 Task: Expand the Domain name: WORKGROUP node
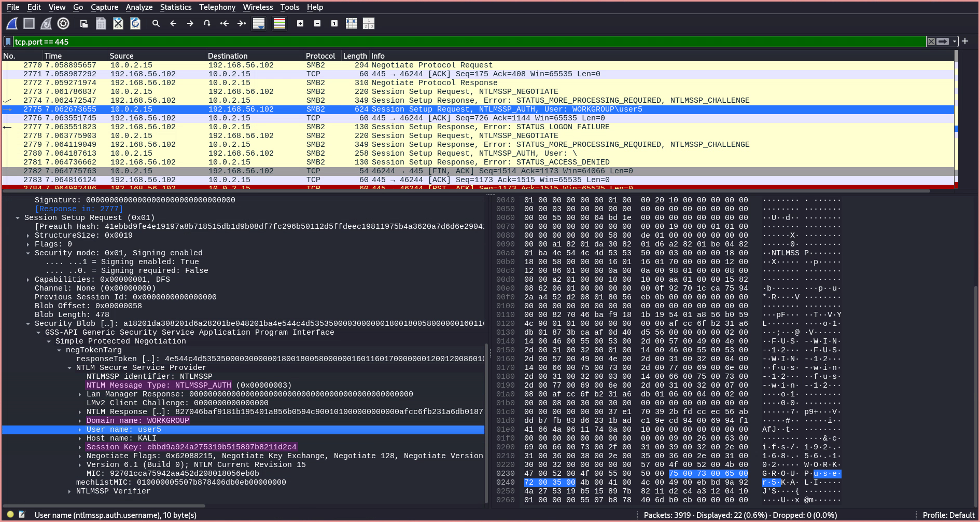pyautogui.click(x=80, y=421)
